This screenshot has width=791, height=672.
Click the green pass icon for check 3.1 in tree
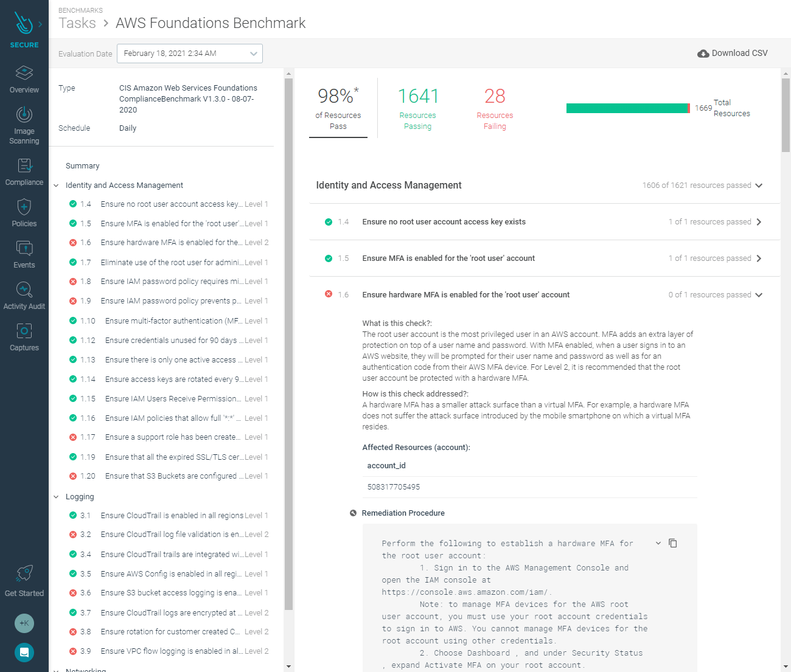73,515
